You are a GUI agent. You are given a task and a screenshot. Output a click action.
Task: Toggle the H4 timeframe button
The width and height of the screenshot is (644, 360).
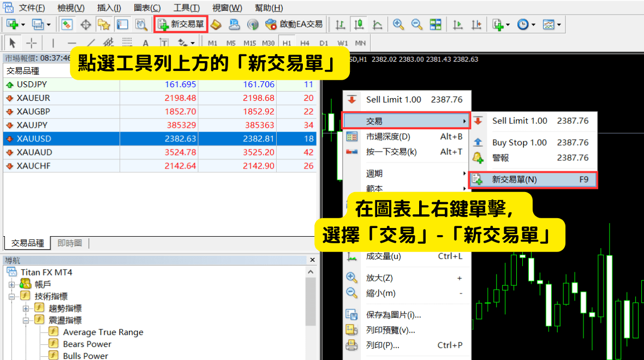click(305, 43)
